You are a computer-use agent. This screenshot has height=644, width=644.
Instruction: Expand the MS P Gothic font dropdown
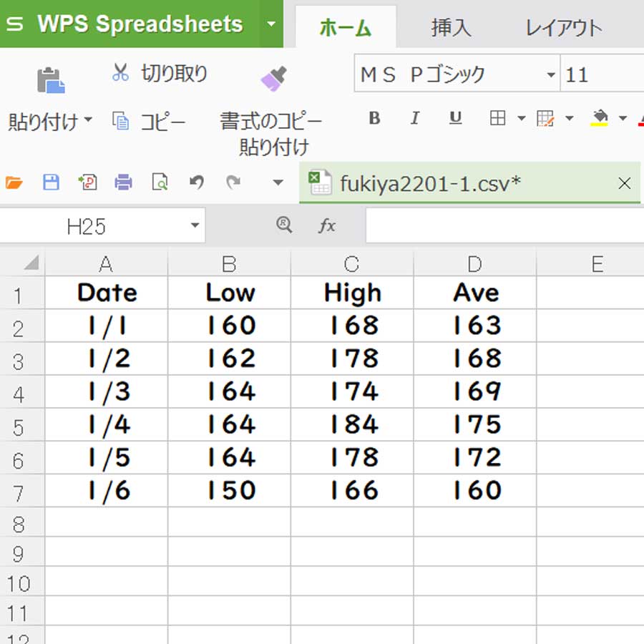click(551, 74)
